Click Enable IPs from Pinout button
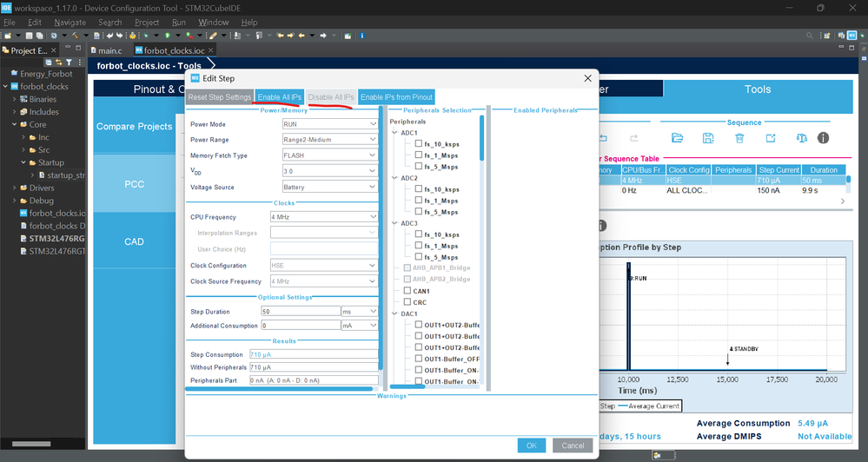The height and width of the screenshot is (462, 868). tap(396, 96)
